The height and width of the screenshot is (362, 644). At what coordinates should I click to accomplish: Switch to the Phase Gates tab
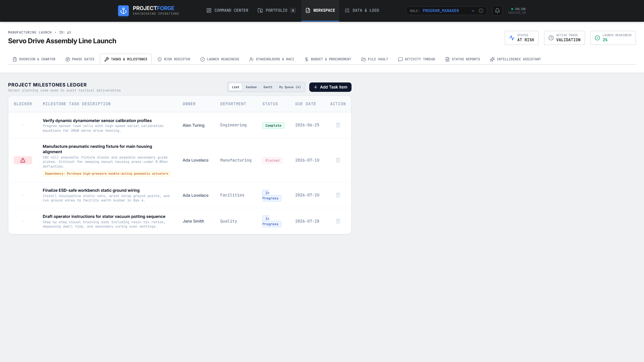80,59
